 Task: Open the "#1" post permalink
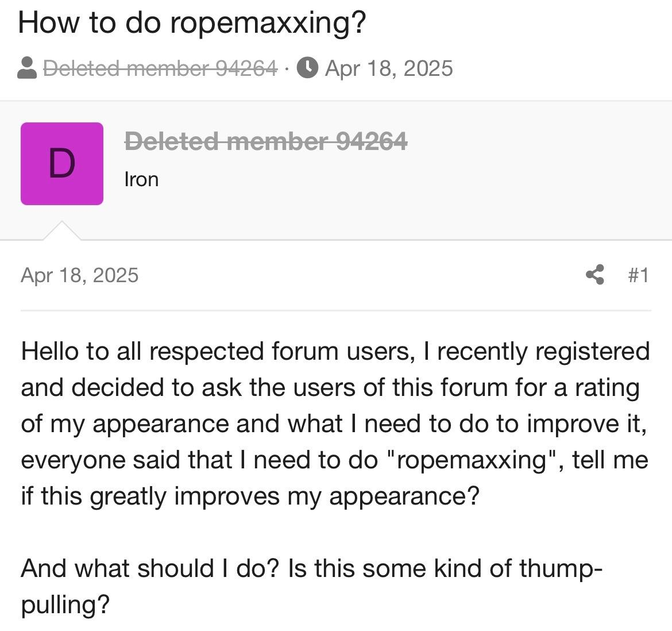point(638,275)
